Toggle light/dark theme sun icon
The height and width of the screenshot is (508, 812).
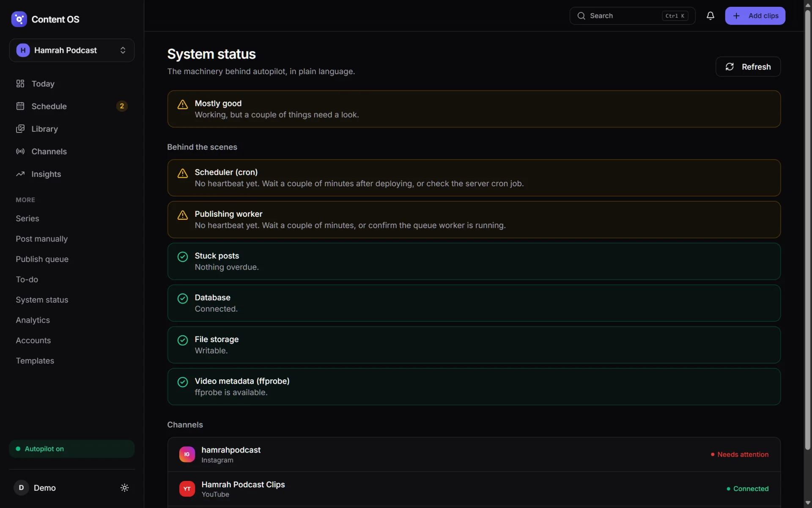(124, 488)
